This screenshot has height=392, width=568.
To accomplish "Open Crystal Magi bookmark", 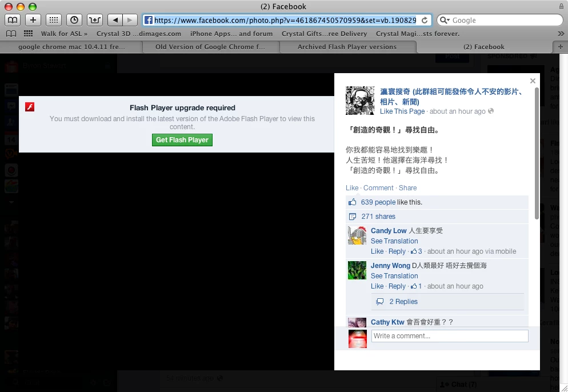I will tap(418, 34).
